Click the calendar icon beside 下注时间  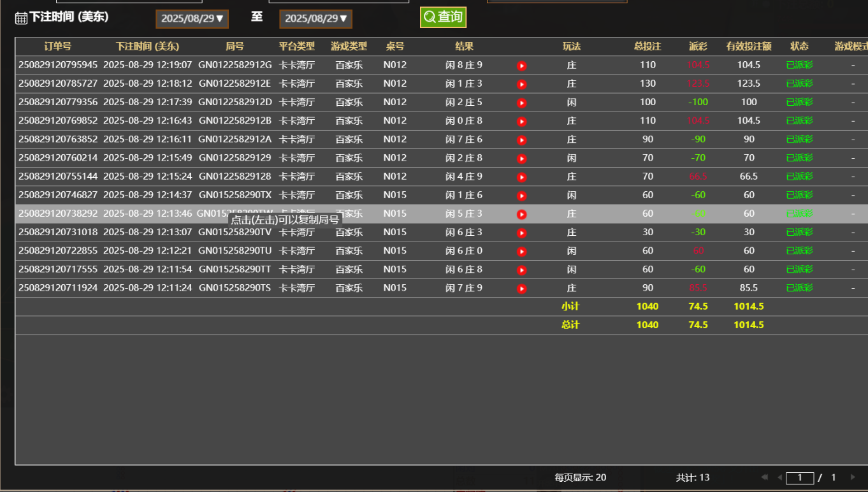coord(21,18)
